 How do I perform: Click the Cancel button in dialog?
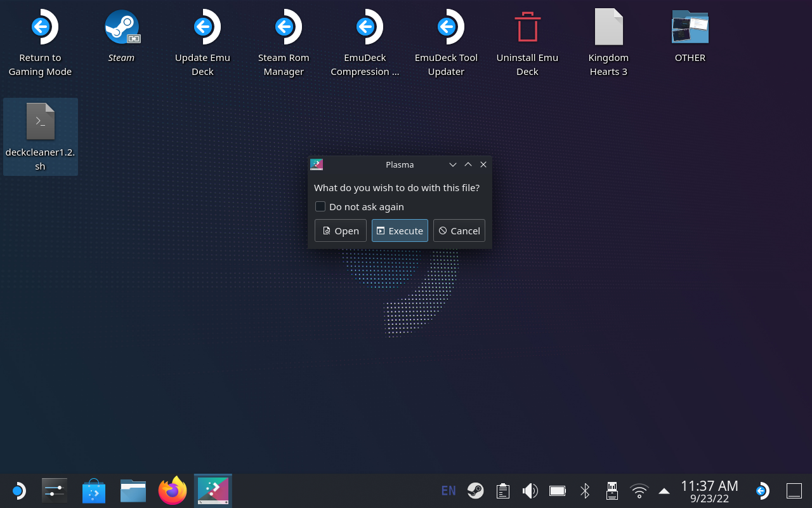[459, 231]
